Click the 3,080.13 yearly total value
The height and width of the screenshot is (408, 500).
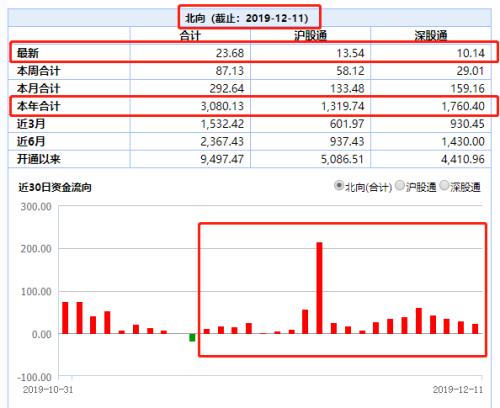coord(222,106)
